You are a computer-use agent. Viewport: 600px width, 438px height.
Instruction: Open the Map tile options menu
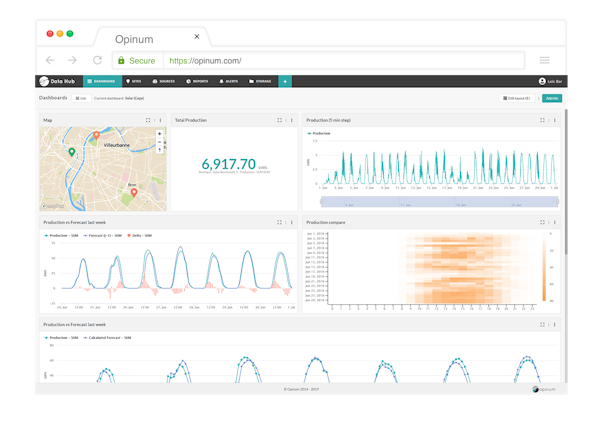point(160,120)
